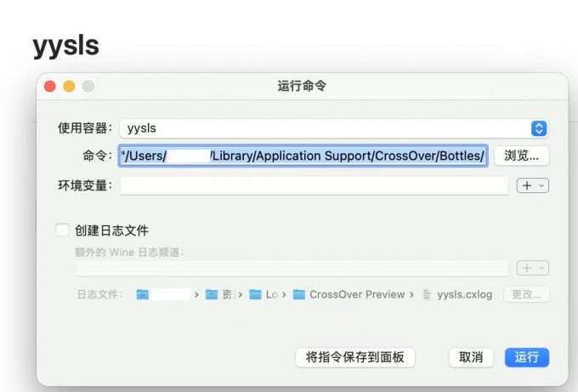Click the Lo folder icon in log path

coord(255,294)
